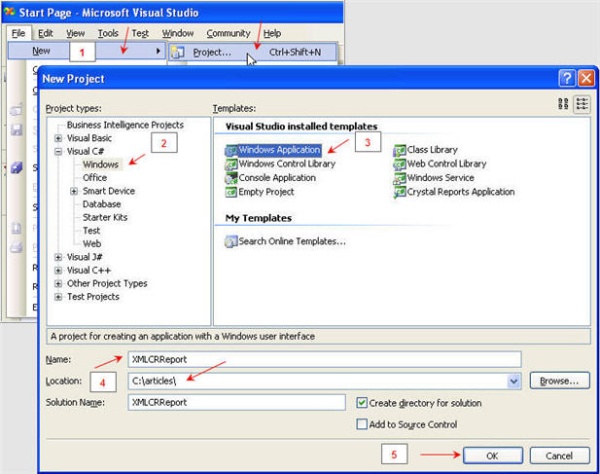Click into the Location text field
Image resolution: width=600 pixels, height=474 pixels.
pos(318,381)
